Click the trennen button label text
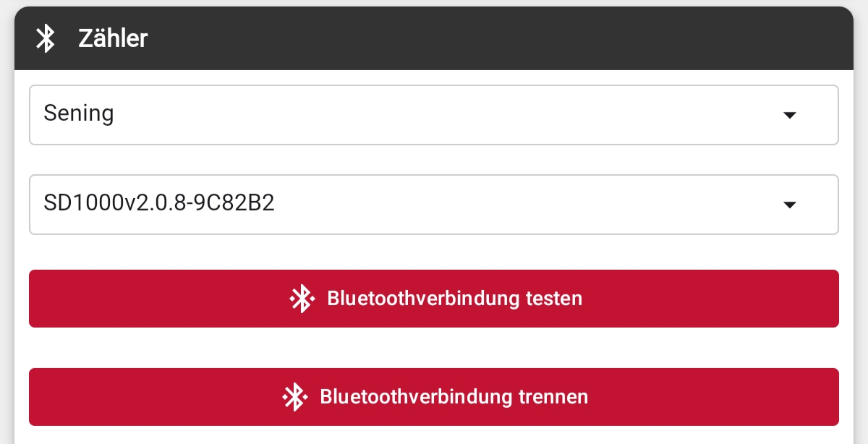The image size is (868, 444). point(454,396)
